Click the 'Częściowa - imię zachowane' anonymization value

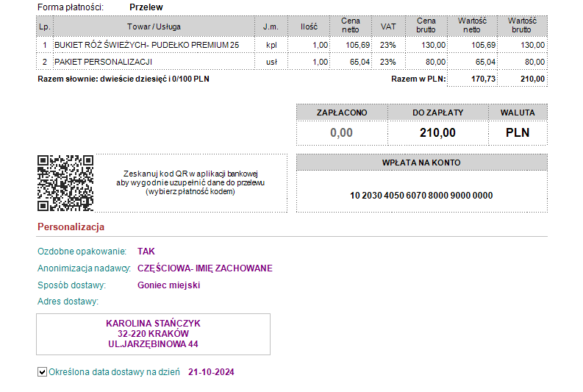tap(204, 268)
